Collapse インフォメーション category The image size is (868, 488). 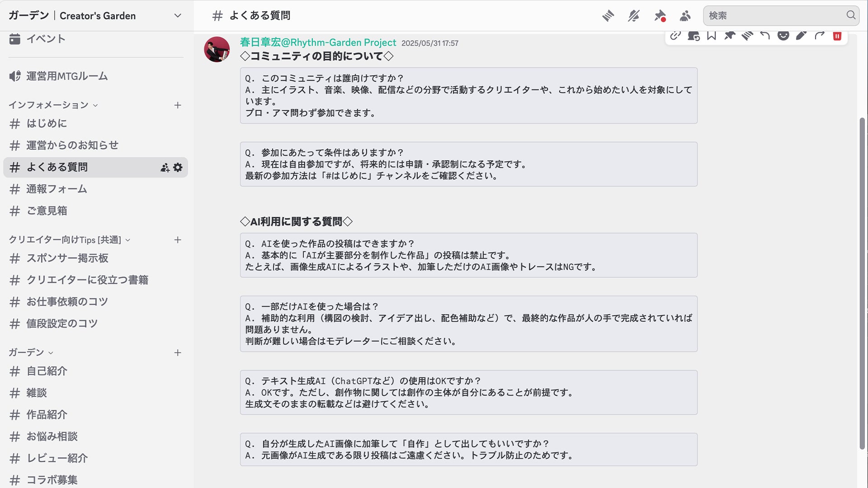coord(95,105)
